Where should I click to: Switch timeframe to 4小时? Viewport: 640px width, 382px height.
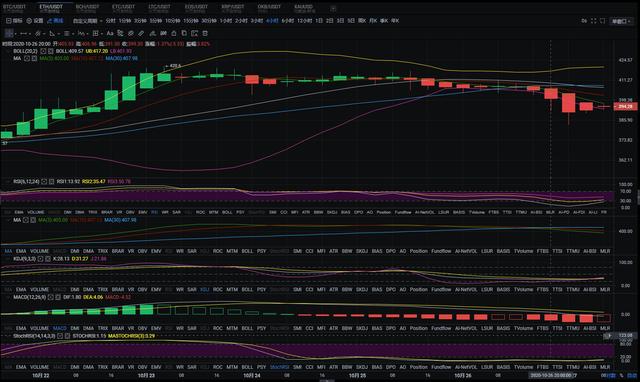coord(272,20)
